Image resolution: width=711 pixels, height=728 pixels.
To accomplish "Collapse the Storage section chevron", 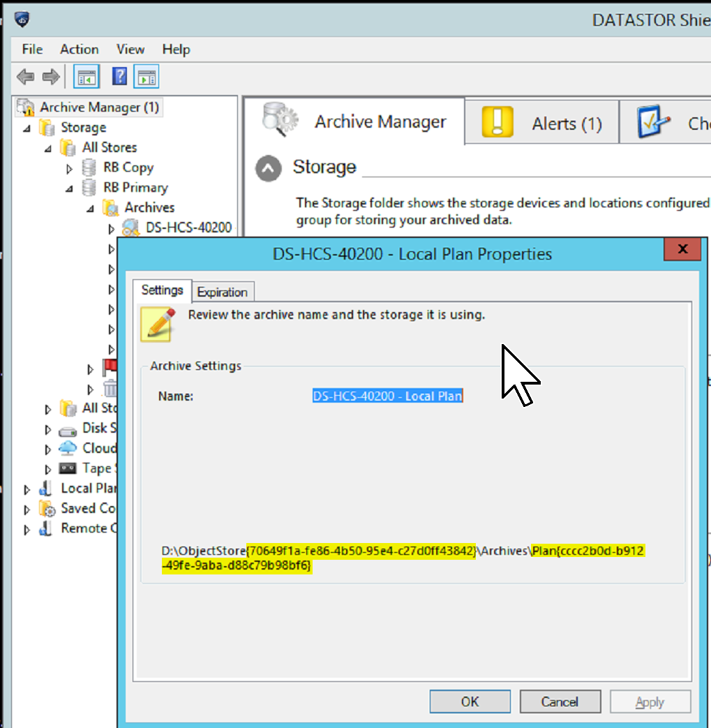I will [268, 168].
